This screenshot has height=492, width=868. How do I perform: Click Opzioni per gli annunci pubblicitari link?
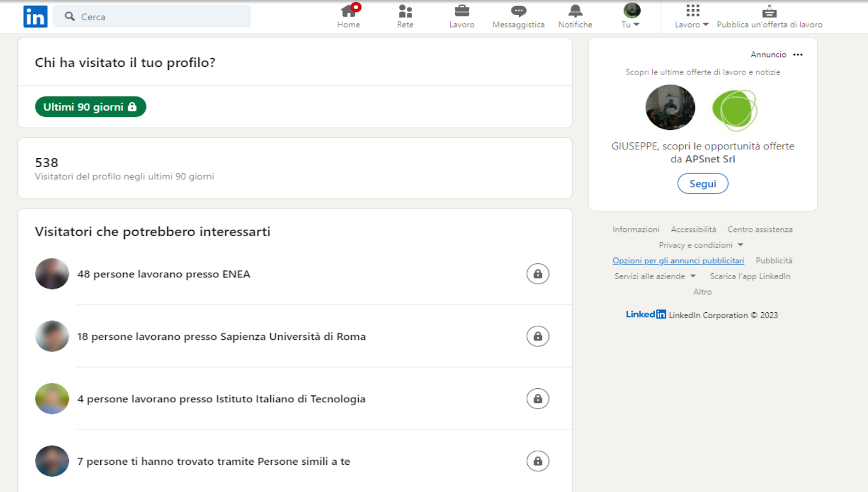[678, 261]
